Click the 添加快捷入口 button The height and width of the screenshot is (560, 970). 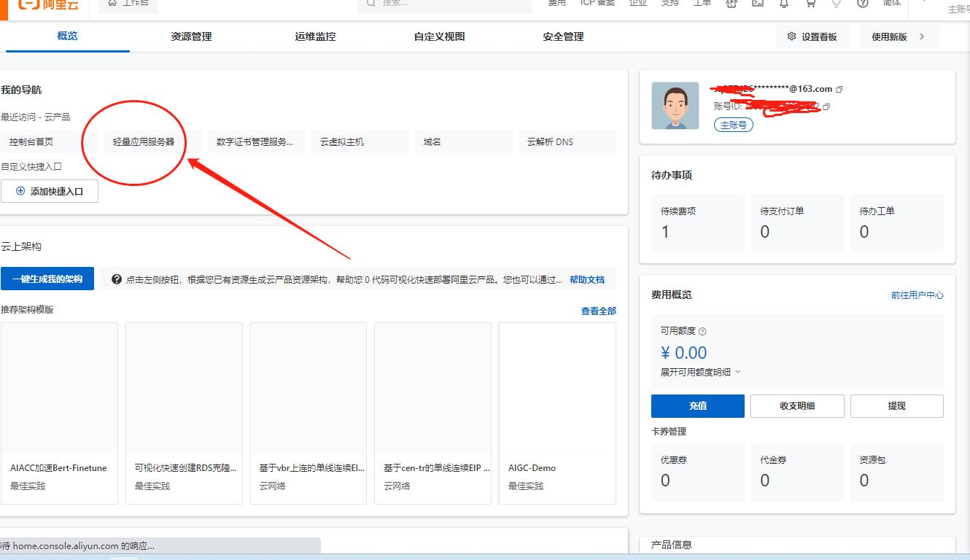pos(50,190)
